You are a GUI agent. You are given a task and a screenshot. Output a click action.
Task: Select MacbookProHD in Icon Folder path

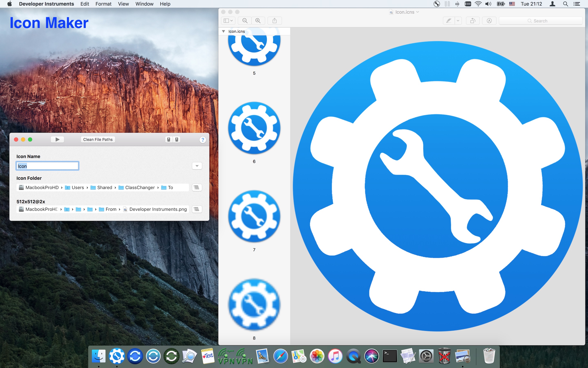39,187
